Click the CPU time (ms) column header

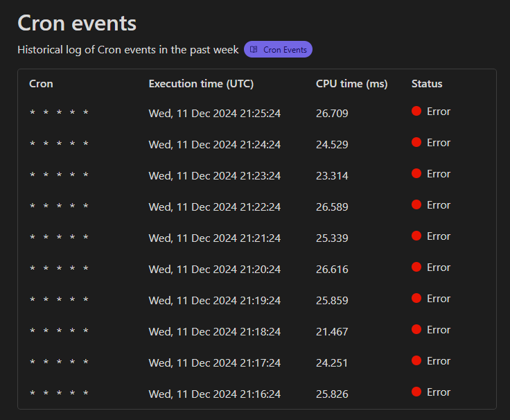[x=351, y=84]
